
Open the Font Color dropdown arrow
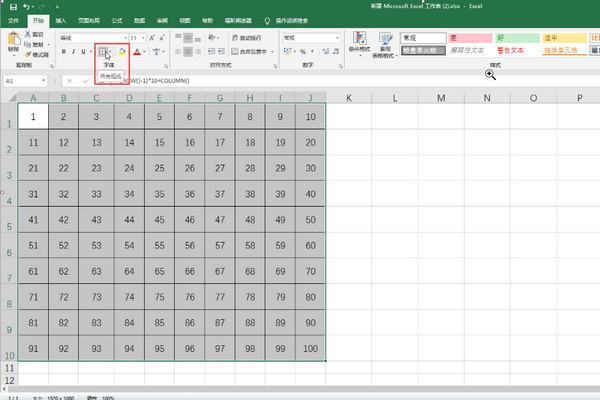pos(145,52)
